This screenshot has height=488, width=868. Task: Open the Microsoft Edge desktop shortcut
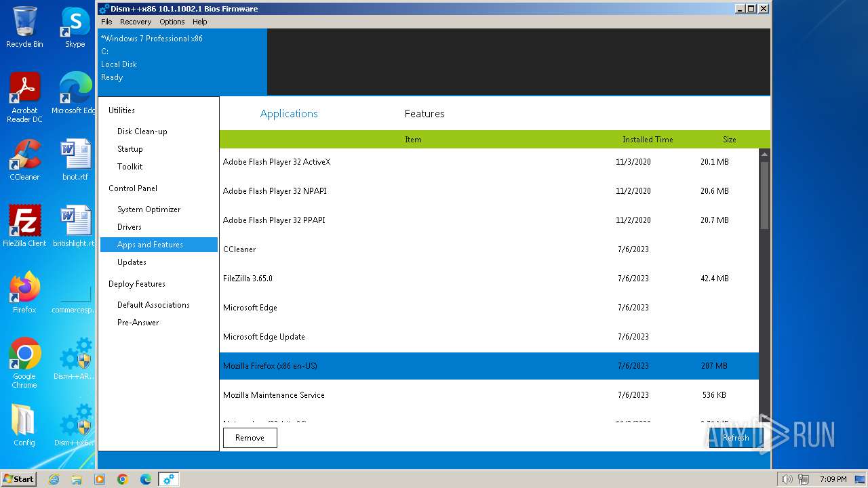(x=75, y=94)
